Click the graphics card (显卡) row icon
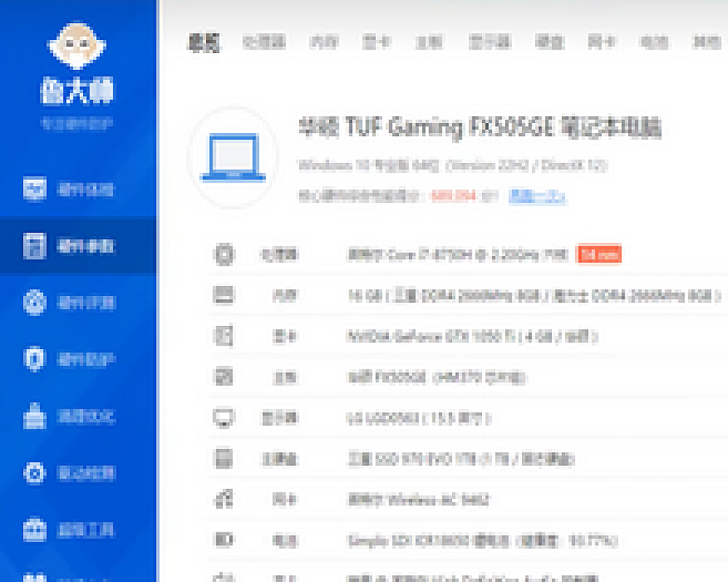This screenshot has width=728, height=582. 223,336
